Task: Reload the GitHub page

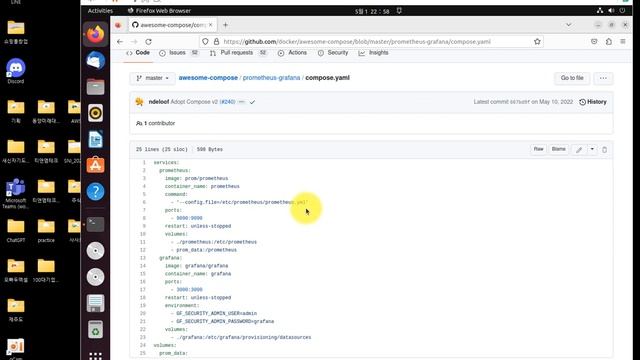Action: click(x=149, y=42)
